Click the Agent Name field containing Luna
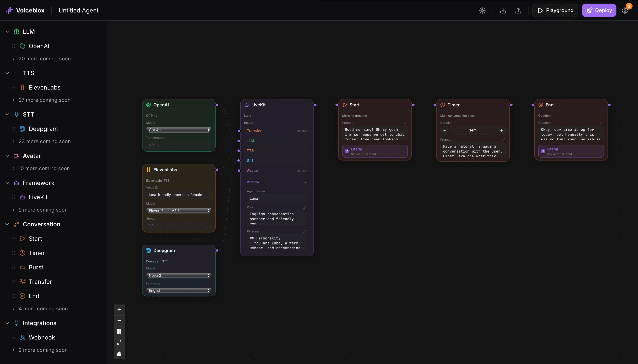The width and height of the screenshot is (638, 364). (x=276, y=198)
